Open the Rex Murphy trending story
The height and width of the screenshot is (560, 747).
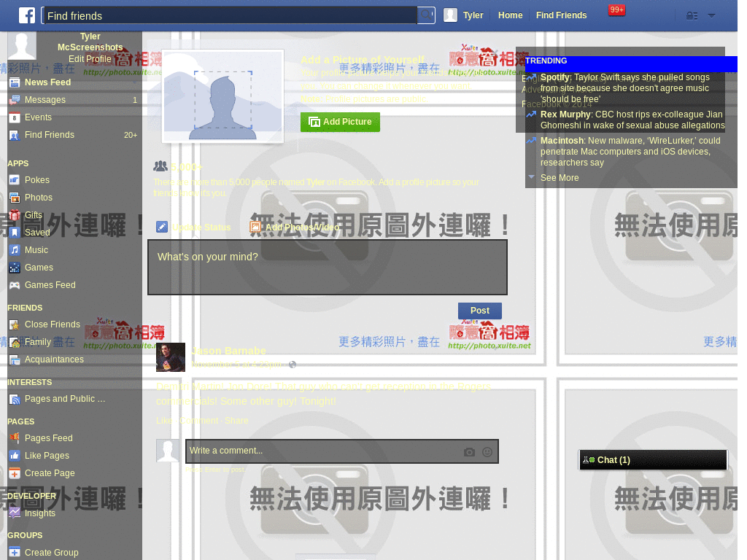click(627, 120)
